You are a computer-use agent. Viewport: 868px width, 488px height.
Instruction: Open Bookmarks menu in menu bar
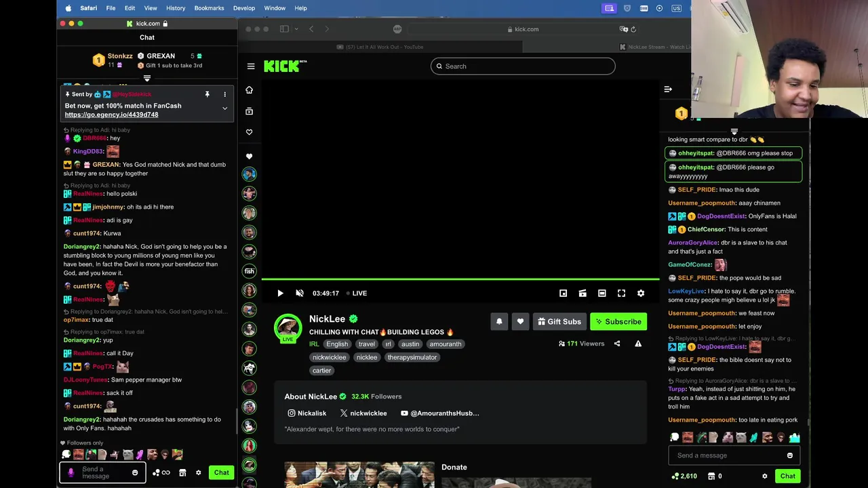pyautogui.click(x=209, y=8)
